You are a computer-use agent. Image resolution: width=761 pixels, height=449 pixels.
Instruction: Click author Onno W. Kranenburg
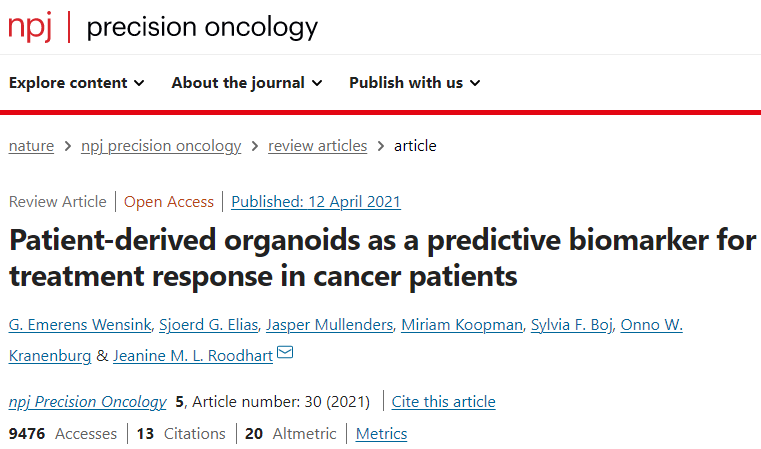click(651, 325)
